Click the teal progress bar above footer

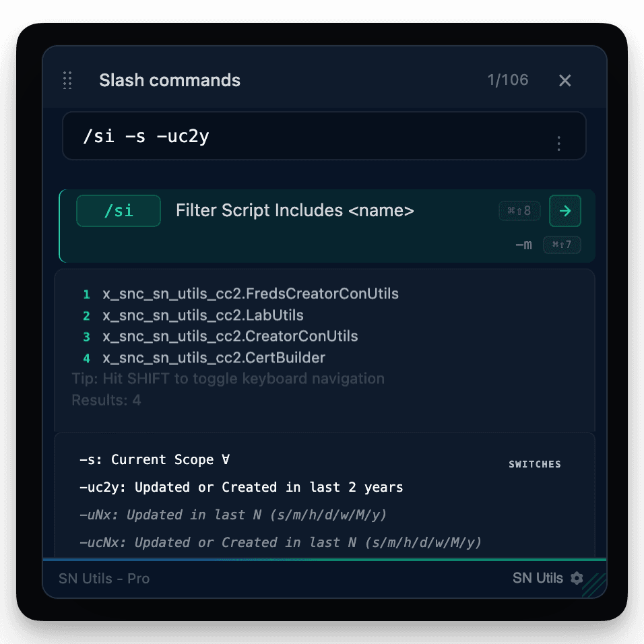pyautogui.click(x=322, y=560)
